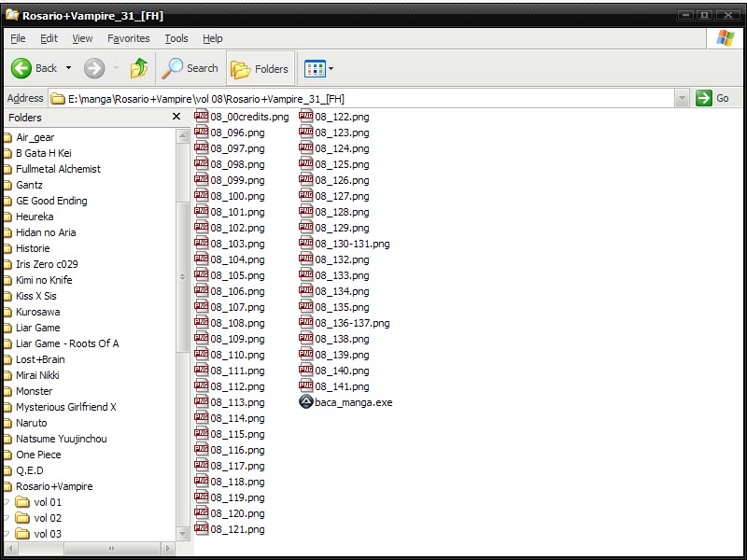
Task: Open the Search pane
Action: click(x=190, y=68)
